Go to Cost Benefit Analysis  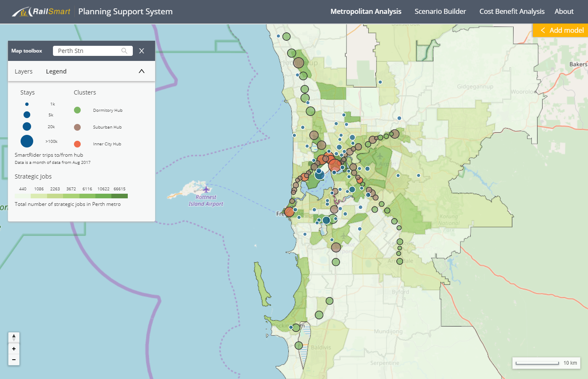tap(512, 12)
